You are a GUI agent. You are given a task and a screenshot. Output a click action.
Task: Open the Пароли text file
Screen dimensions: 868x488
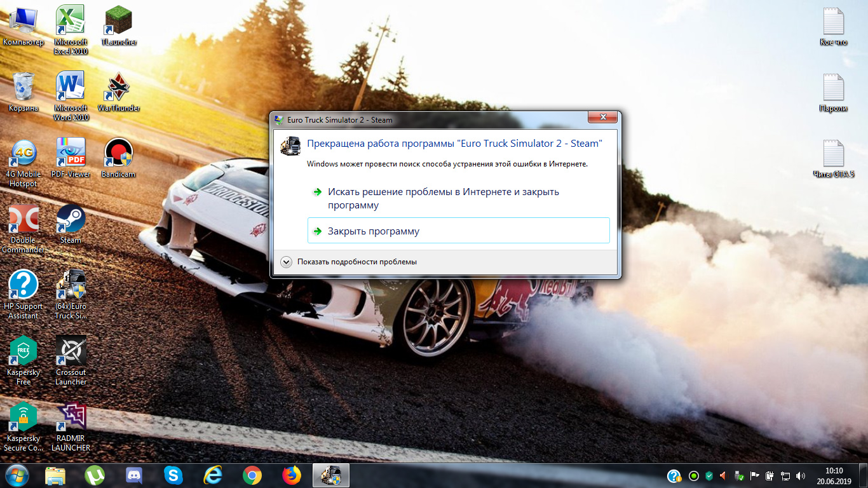point(833,92)
